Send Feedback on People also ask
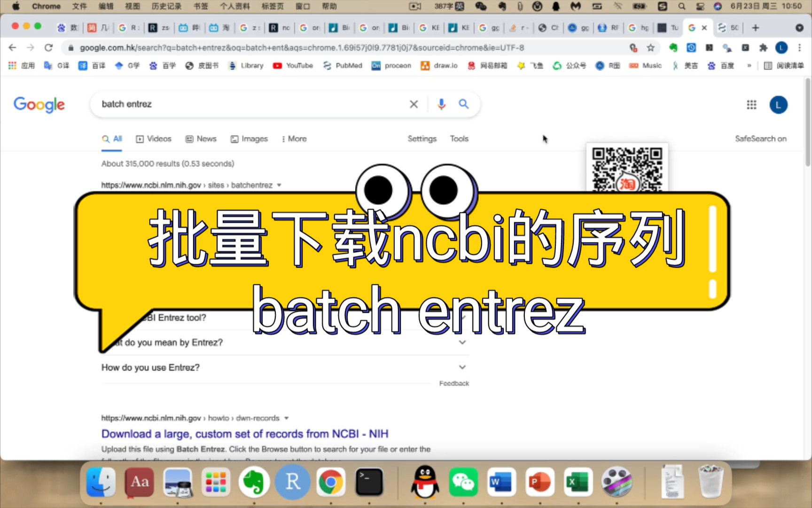 (x=454, y=383)
